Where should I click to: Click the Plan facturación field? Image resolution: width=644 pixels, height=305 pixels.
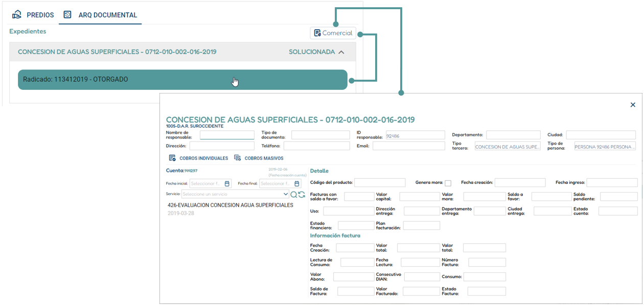(x=422, y=225)
